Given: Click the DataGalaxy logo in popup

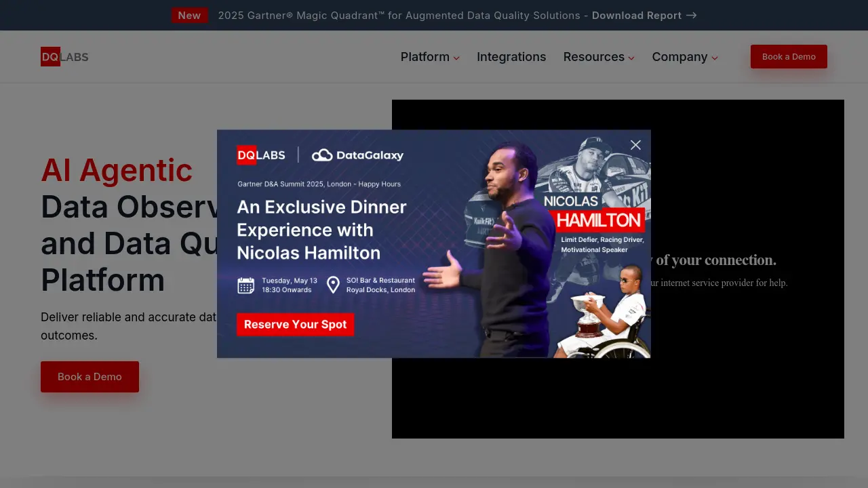Looking at the screenshot, I should click(357, 155).
